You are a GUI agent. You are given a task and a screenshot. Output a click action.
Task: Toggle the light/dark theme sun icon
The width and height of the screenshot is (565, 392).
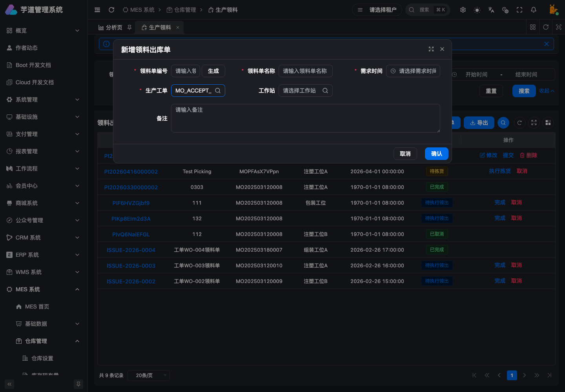point(477,10)
